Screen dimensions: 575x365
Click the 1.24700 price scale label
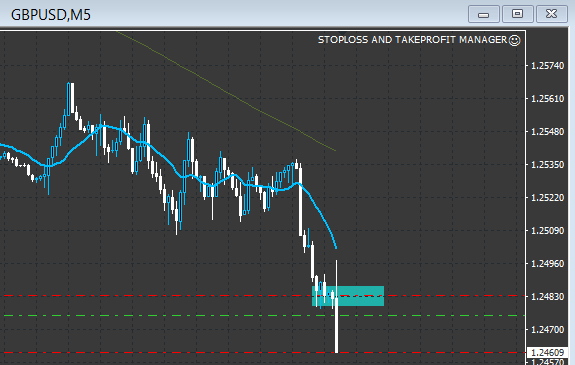coord(547,330)
